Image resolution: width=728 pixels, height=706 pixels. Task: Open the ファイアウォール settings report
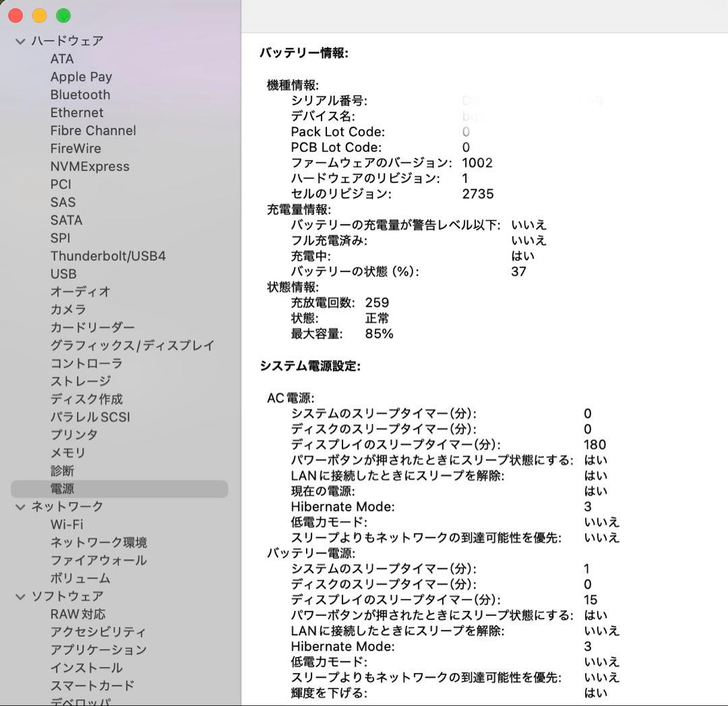(98, 560)
